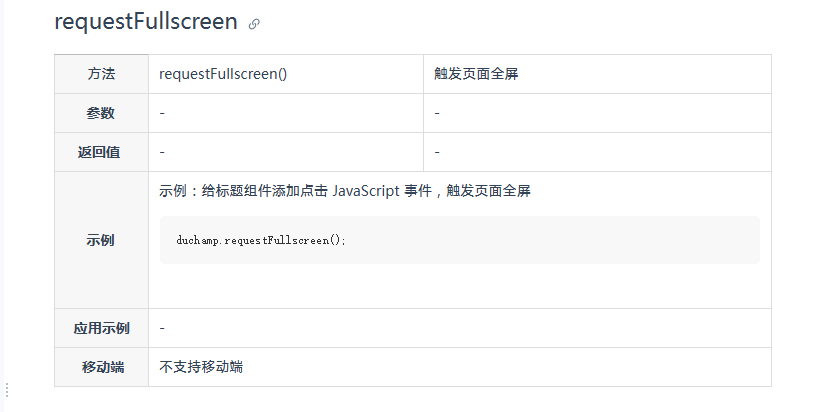
Task: Click the first dash in the 返回值 row
Action: tap(162, 152)
